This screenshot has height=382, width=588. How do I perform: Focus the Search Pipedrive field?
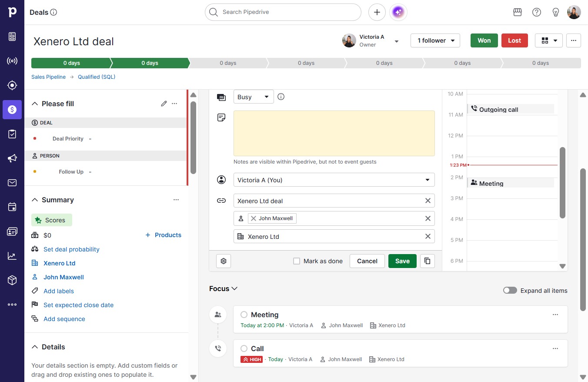283,12
